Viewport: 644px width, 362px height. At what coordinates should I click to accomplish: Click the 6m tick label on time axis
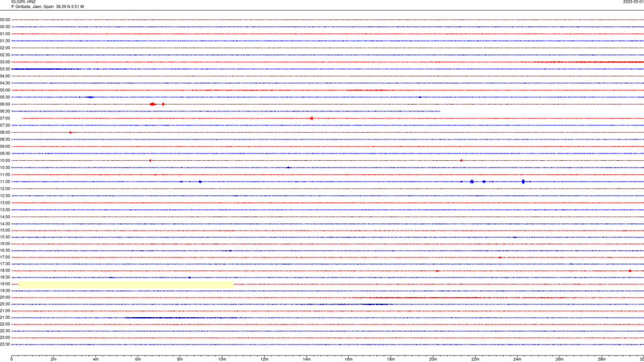click(138, 359)
